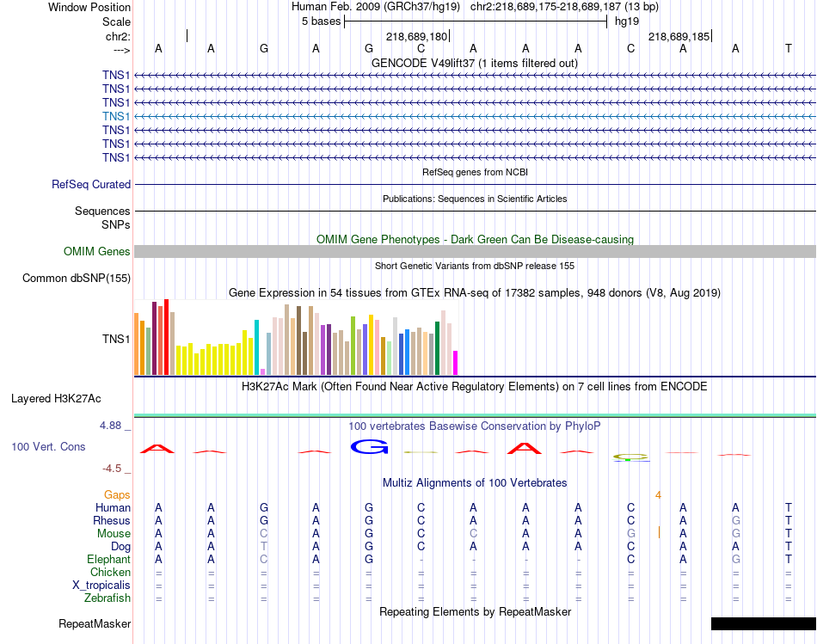Open Short Genetic Variants from dbSNP title
Image resolution: width=817 pixels, height=644 pixels.
(475, 266)
